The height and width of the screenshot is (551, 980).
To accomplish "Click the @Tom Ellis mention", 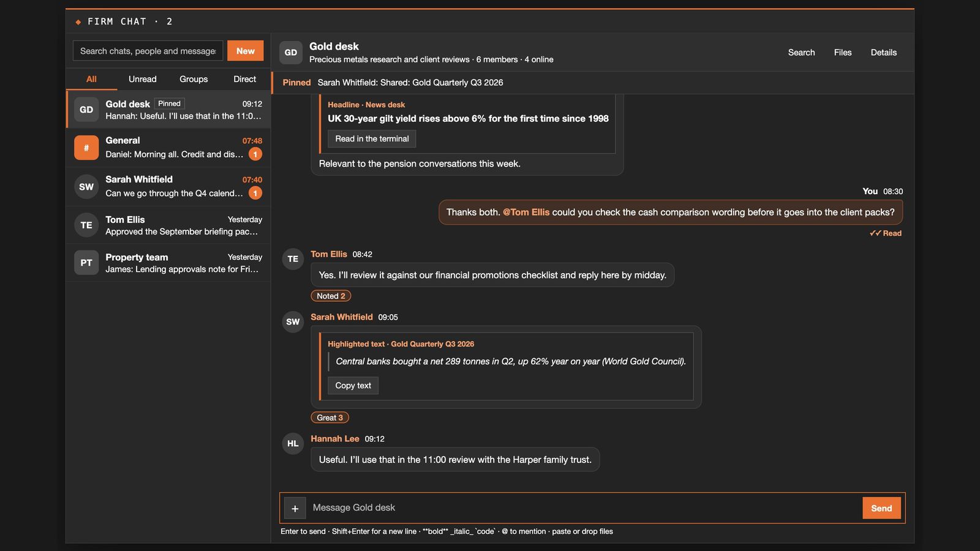I will [526, 212].
